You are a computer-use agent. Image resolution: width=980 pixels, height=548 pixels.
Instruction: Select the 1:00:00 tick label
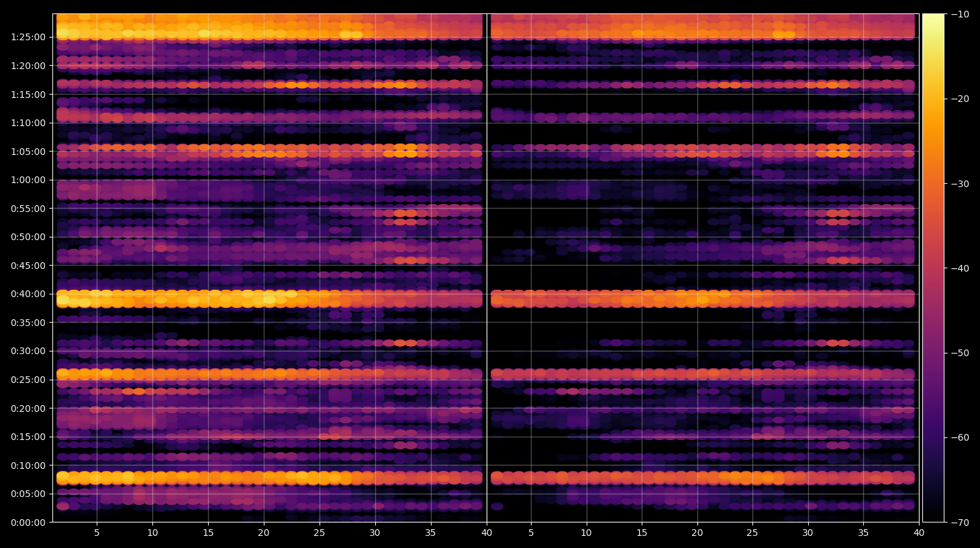point(28,180)
